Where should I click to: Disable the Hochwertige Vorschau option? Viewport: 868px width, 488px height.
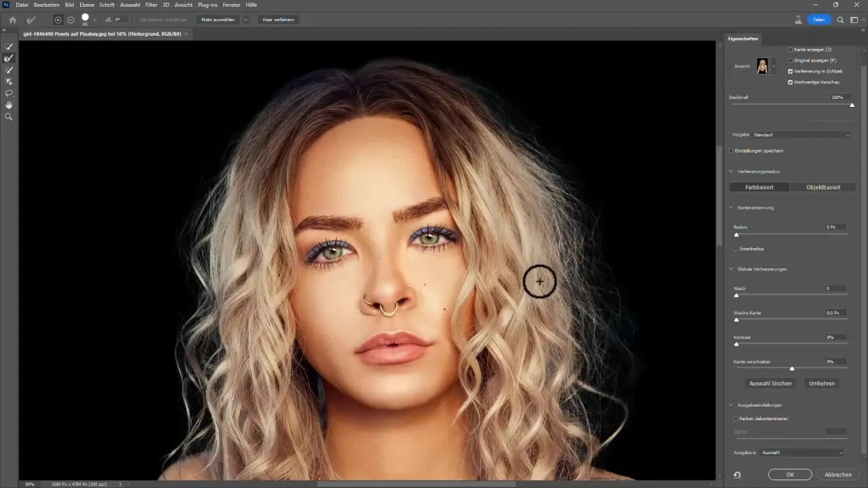point(789,82)
